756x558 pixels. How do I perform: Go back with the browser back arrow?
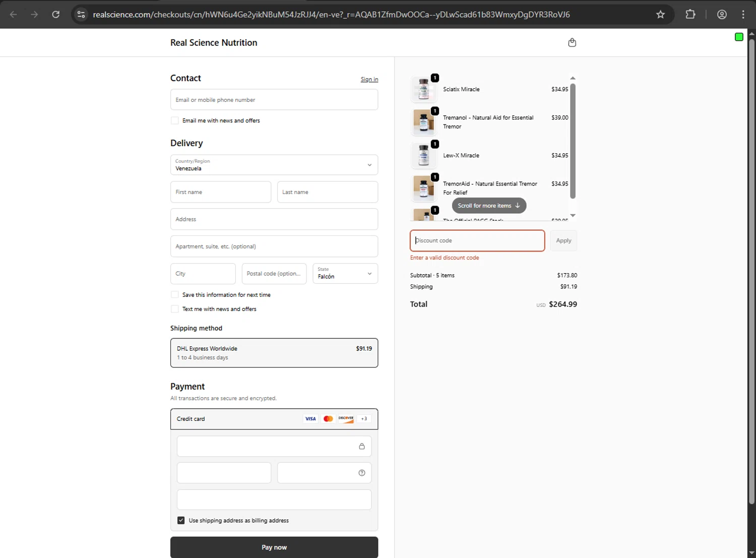pos(14,15)
